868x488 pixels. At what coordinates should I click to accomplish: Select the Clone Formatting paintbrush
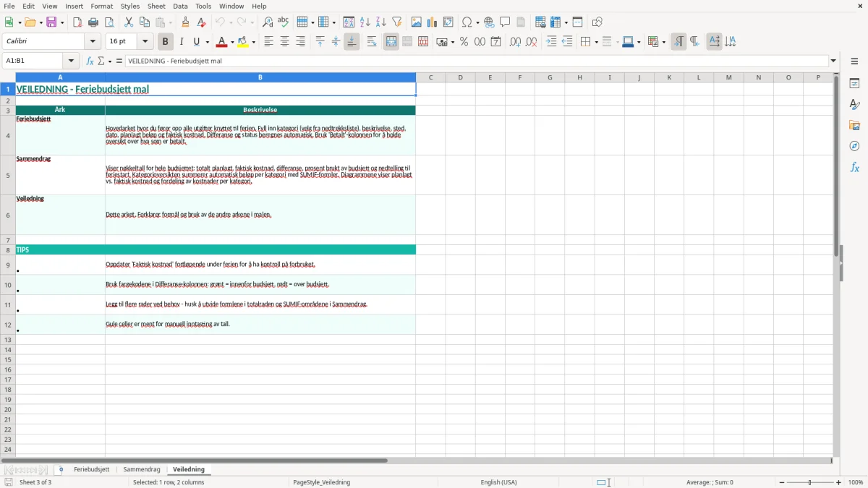(186, 22)
